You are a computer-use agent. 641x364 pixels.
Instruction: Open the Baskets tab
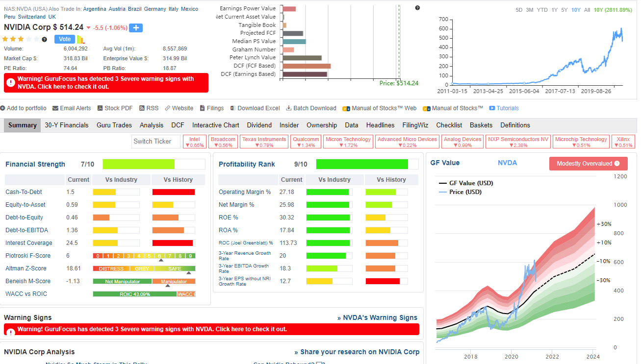[x=481, y=125]
